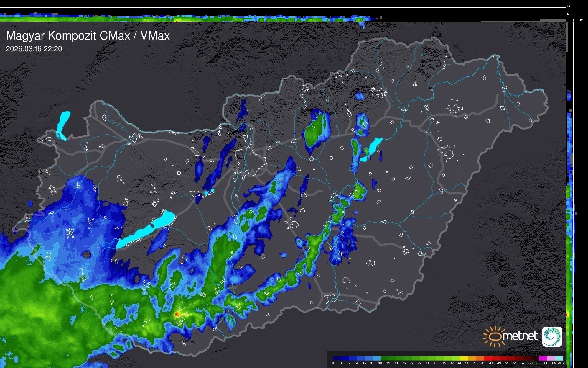The height and width of the screenshot is (368, 588).
Task: Click the teal swirl app icon
Action: (x=552, y=336)
